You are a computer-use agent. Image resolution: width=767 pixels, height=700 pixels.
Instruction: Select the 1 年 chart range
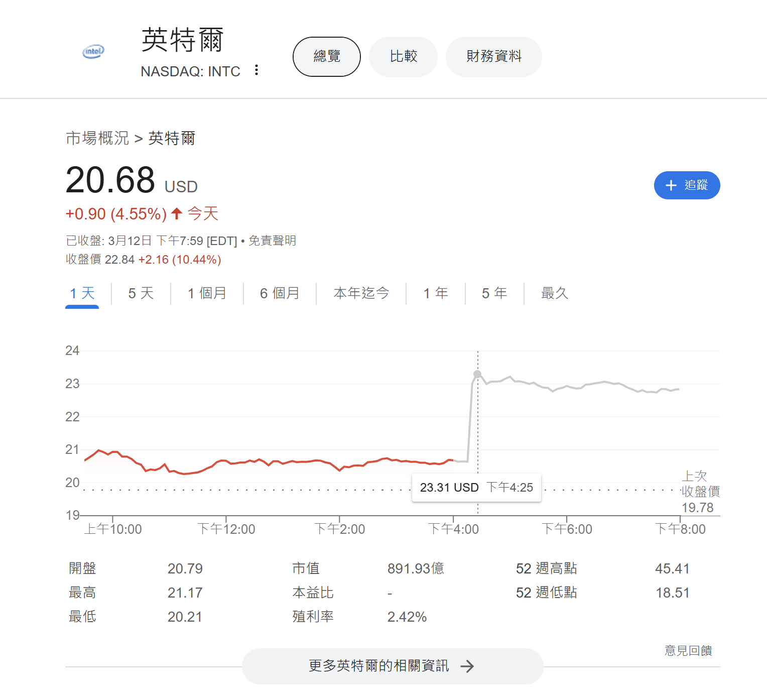pos(436,293)
